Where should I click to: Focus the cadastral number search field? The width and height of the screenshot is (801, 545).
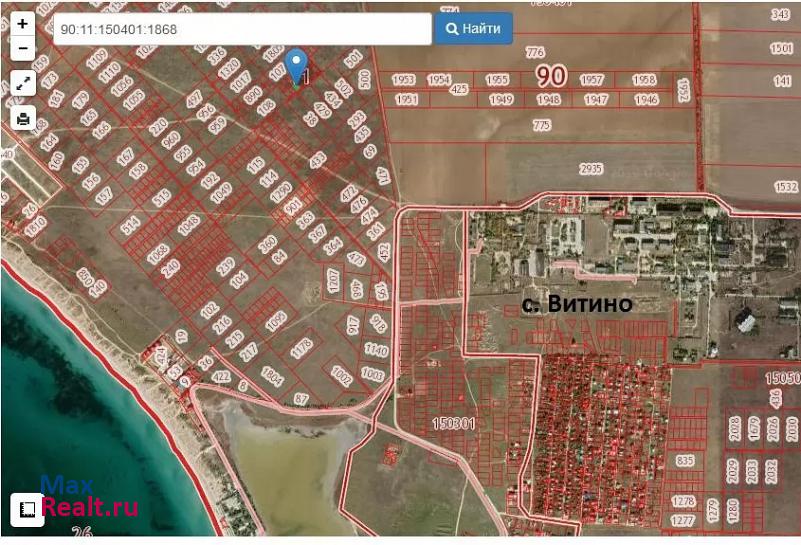pos(241,29)
